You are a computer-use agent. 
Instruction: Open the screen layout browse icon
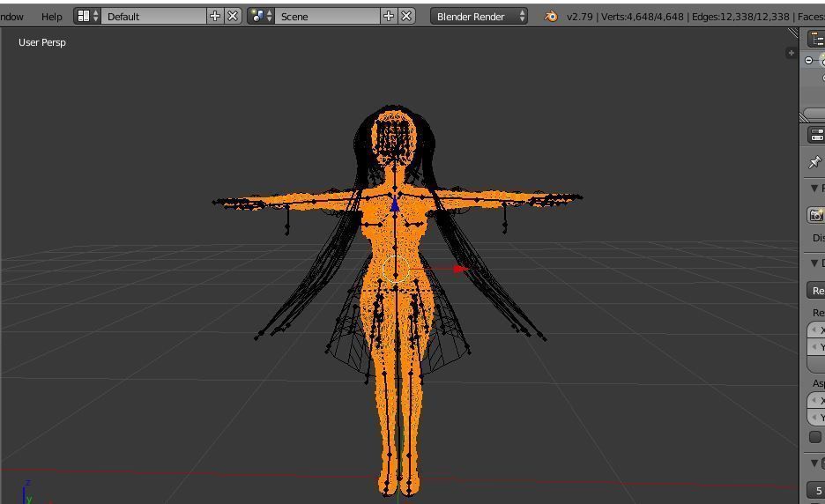[x=87, y=17]
